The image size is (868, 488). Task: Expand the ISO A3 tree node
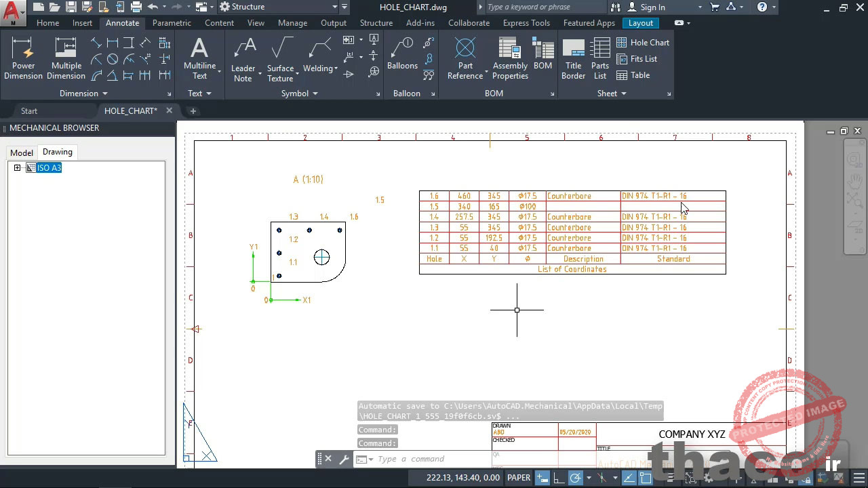coord(17,168)
